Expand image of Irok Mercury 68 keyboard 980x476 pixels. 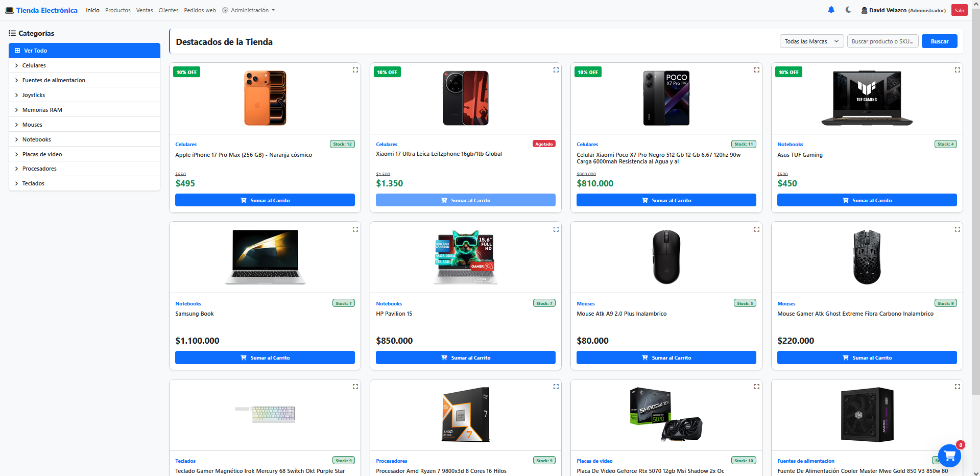355,387
